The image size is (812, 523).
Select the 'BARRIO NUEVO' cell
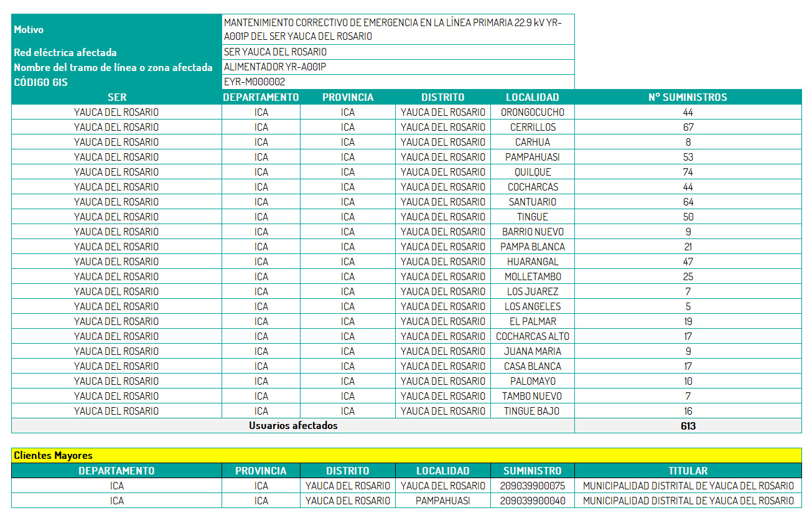click(x=532, y=232)
